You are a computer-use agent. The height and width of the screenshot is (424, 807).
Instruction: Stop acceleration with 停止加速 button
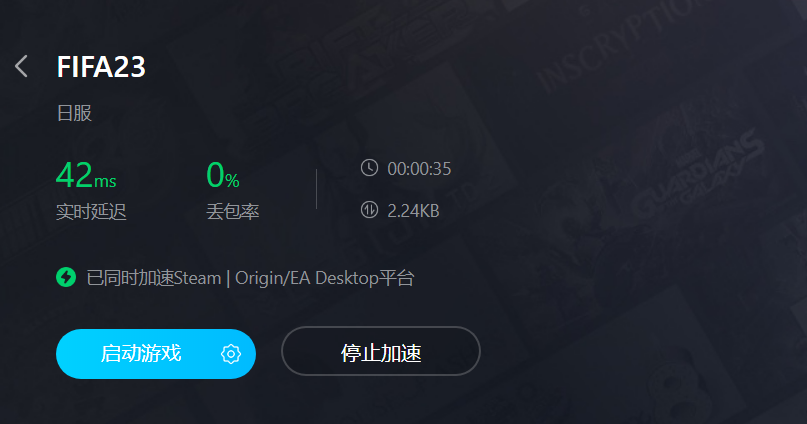381,351
